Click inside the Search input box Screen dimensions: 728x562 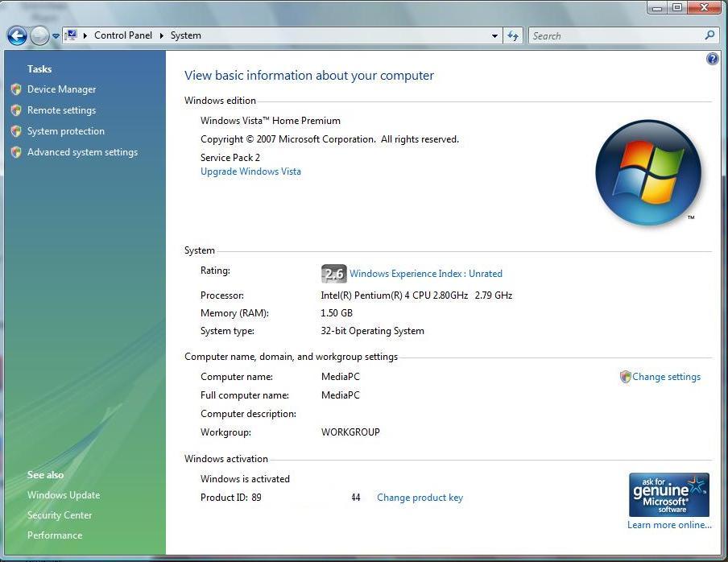point(612,35)
